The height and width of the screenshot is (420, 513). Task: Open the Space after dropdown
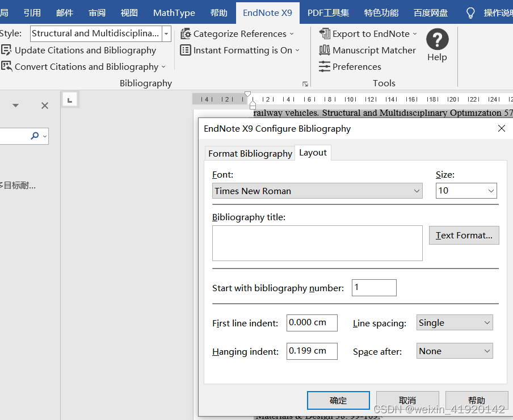455,351
